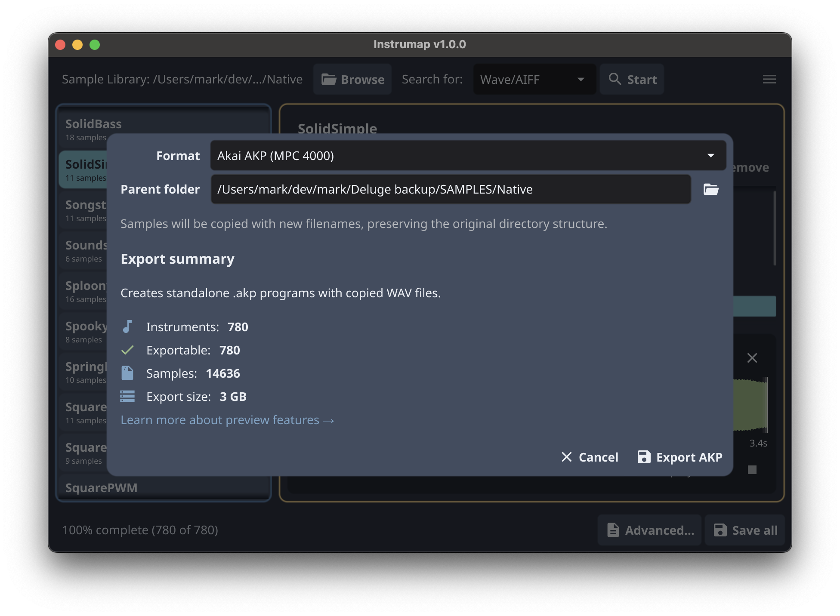Close the sample preview with the X icon

[752, 358]
